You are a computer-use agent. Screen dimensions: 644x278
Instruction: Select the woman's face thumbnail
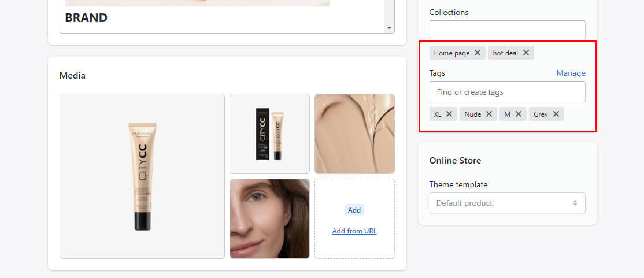[x=269, y=218]
